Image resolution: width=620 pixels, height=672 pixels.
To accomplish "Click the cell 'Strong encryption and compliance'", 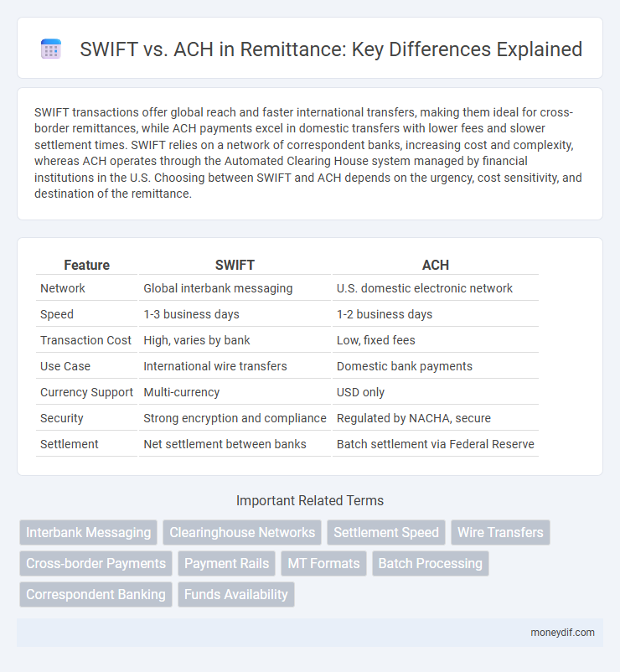I will [235, 418].
